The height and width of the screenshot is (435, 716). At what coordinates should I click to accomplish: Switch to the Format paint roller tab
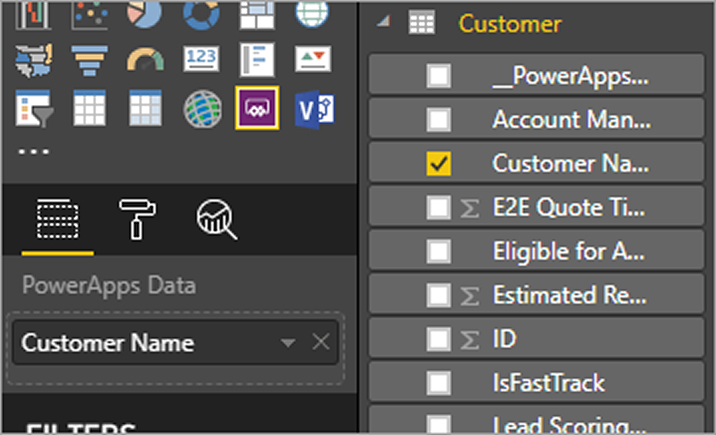tap(137, 219)
